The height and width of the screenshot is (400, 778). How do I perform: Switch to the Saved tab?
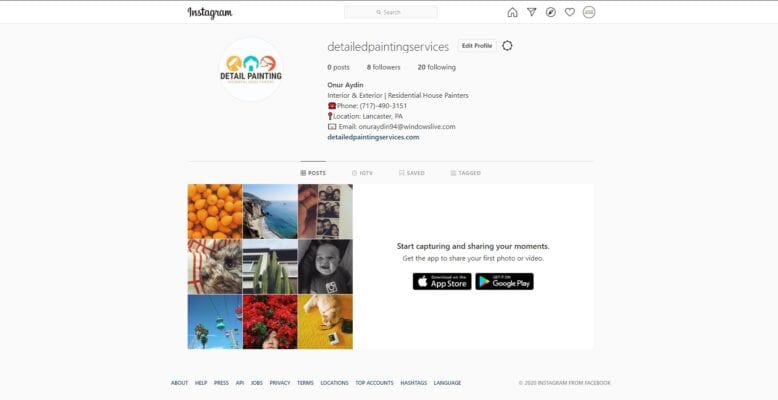click(x=412, y=173)
